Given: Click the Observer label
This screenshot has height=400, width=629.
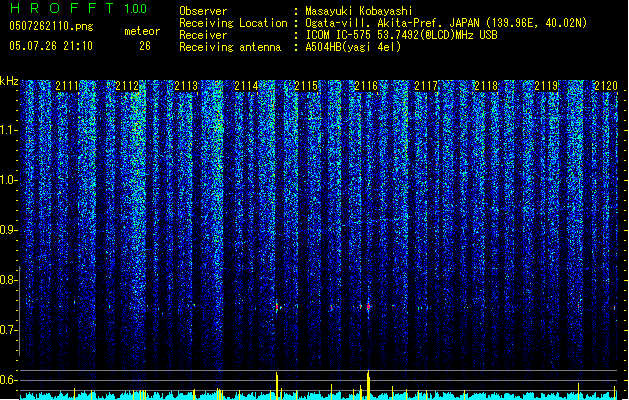Looking at the screenshot, I should pos(203,11).
